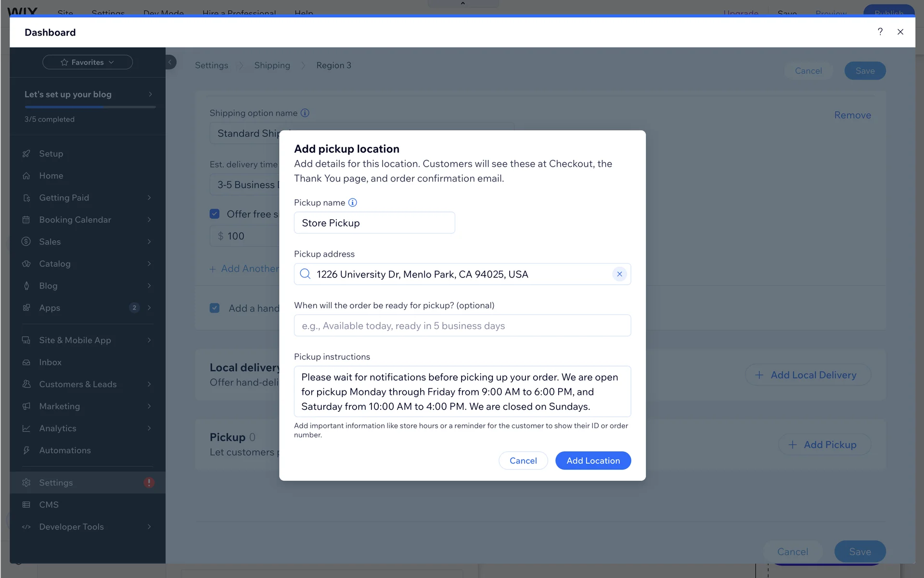Click the Pickup name info icon
The width and height of the screenshot is (924, 578).
[x=352, y=202]
